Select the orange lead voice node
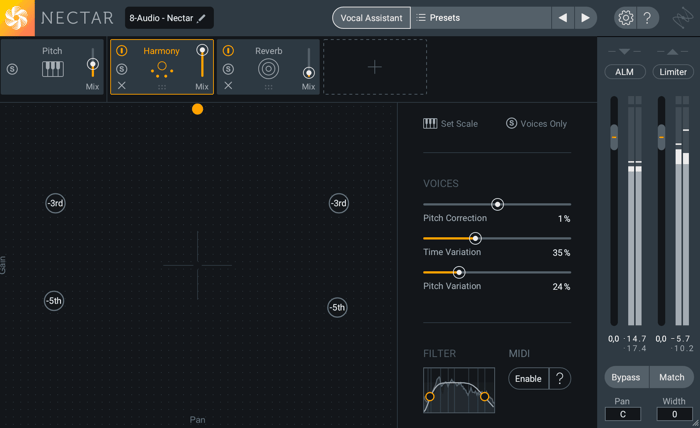 (197, 109)
